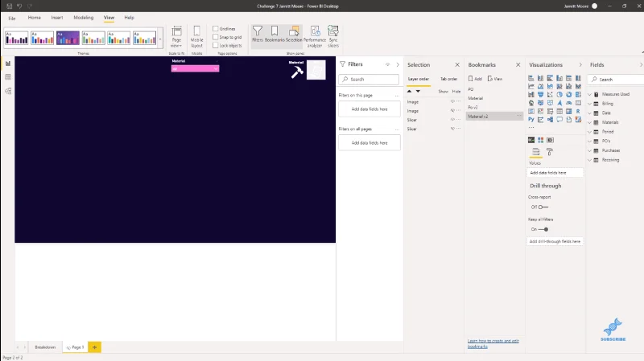Get more visuals via ellipsis
The height and width of the screenshot is (361, 644).
[531, 128]
